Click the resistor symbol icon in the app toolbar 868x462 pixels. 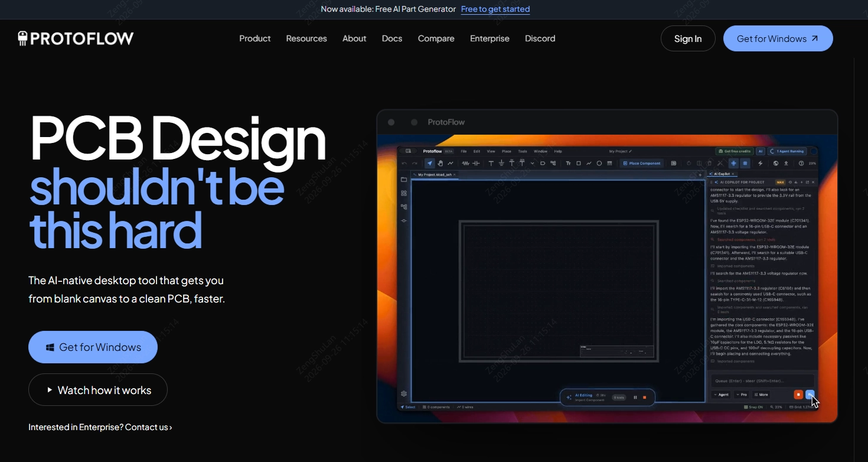[x=465, y=163]
